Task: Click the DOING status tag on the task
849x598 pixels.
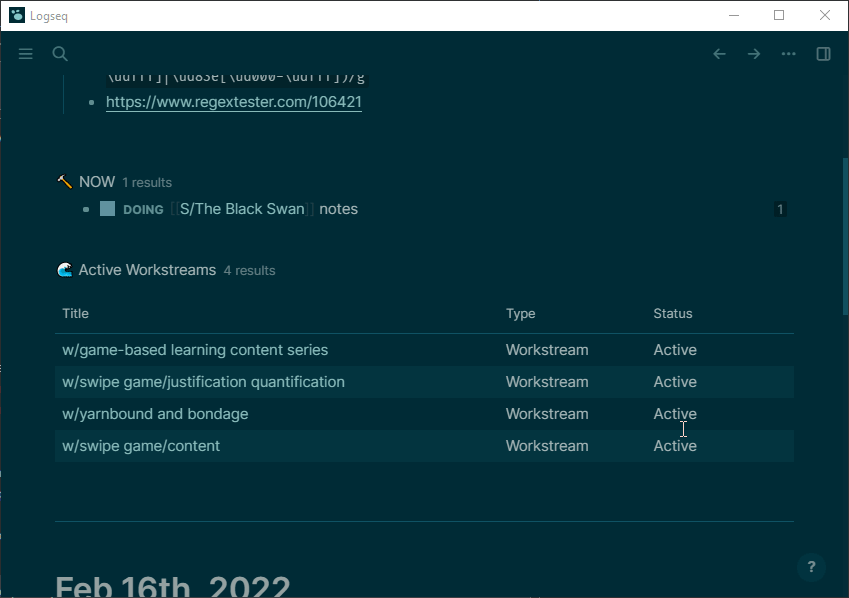Action: pyautogui.click(x=142, y=209)
